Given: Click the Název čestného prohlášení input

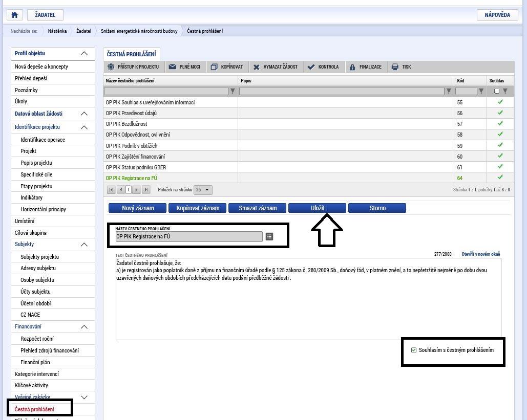Looking at the screenshot, I should pyautogui.click(x=189, y=236).
